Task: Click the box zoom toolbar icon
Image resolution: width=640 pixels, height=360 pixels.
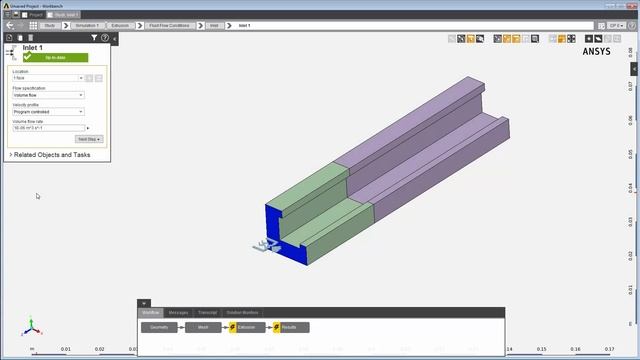Action: 535,39
